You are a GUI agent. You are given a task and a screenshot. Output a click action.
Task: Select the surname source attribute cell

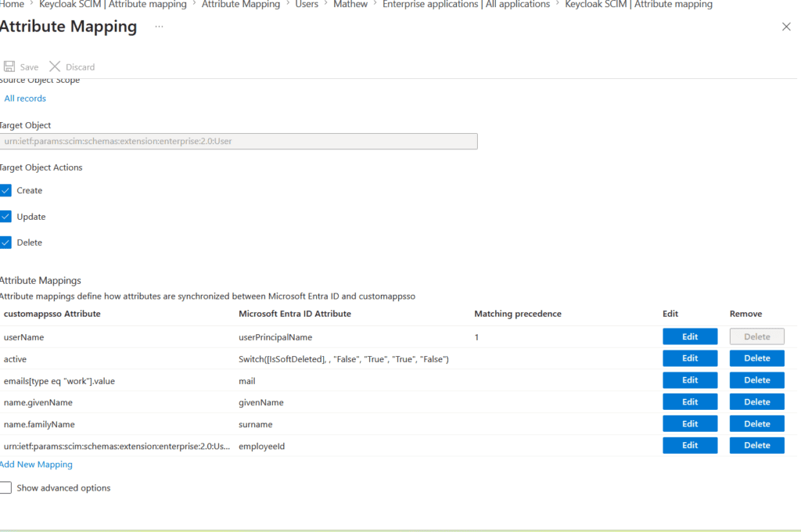coord(256,425)
